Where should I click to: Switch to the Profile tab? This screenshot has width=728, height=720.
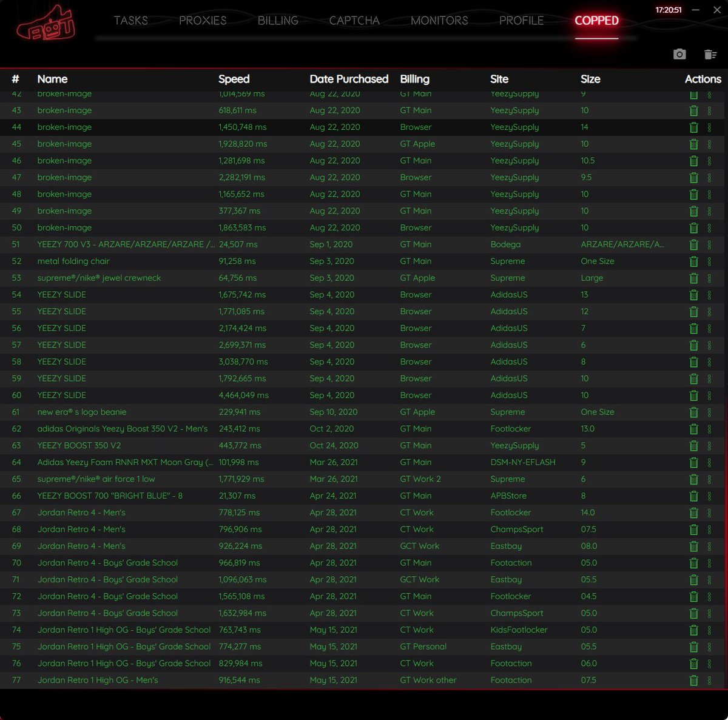click(x=521, y=21)
